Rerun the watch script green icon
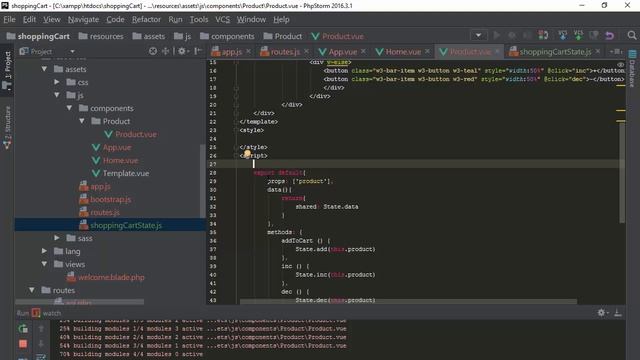 coord(23,329)
